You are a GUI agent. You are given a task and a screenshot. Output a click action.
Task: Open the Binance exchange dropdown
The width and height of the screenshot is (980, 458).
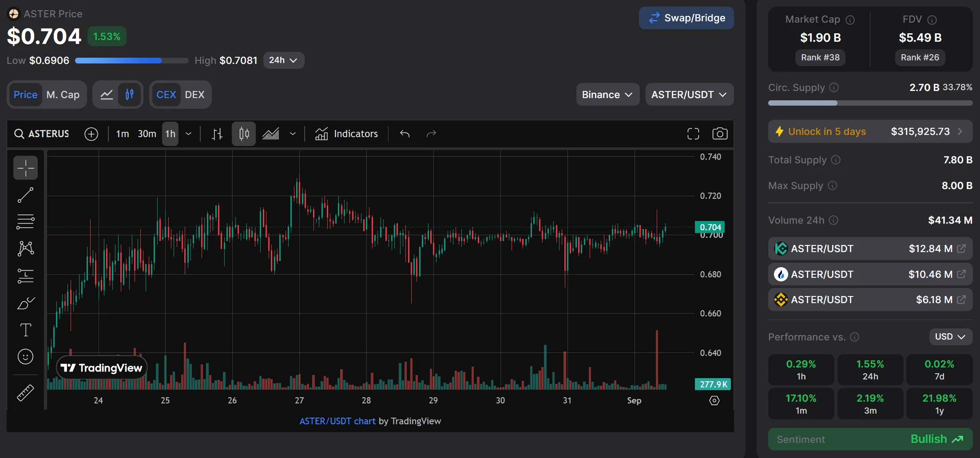click(x=607, y=95)
